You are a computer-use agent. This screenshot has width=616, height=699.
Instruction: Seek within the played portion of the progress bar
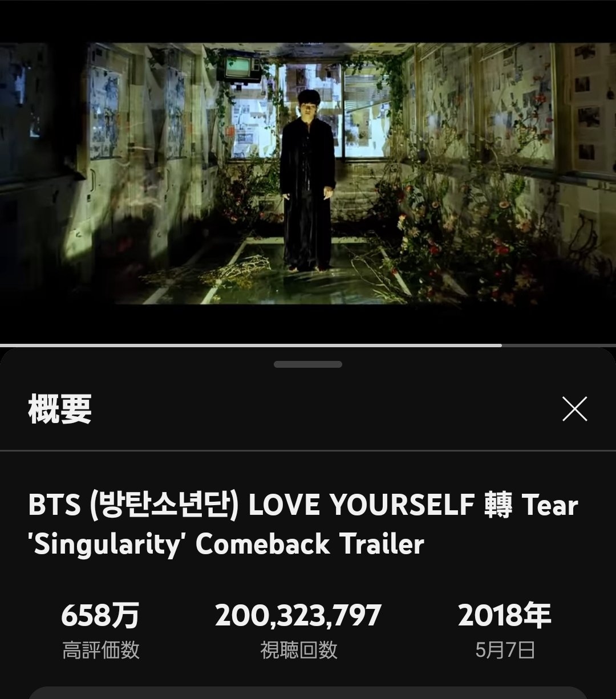click(x=251, y=346)
